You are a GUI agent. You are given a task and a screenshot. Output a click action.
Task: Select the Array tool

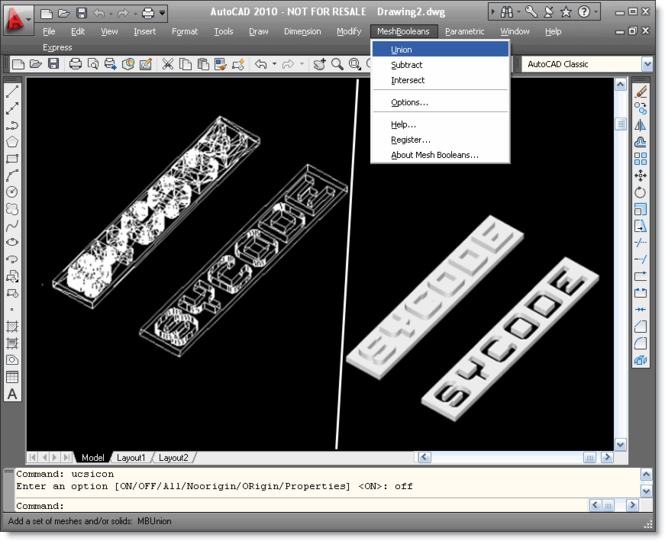coord(640,159)
